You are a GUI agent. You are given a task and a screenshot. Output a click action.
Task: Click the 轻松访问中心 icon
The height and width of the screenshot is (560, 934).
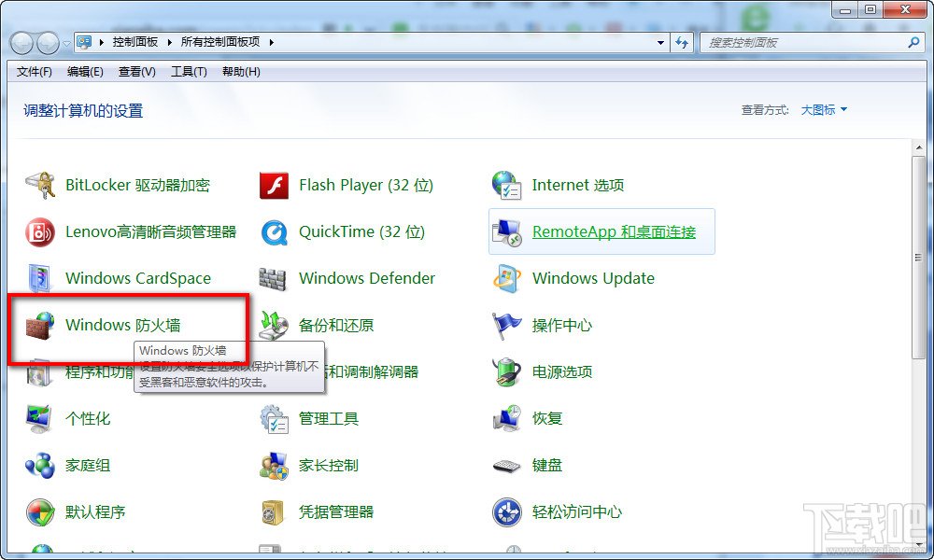(x=507, y=511)
